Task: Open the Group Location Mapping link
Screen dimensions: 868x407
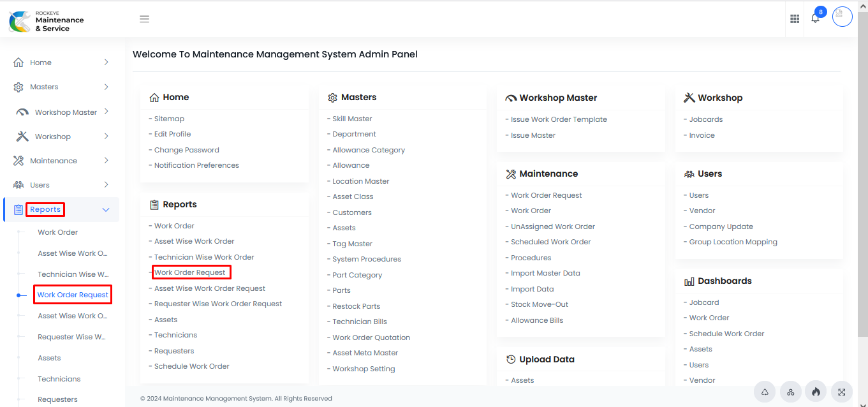Action: pos(733,242)
